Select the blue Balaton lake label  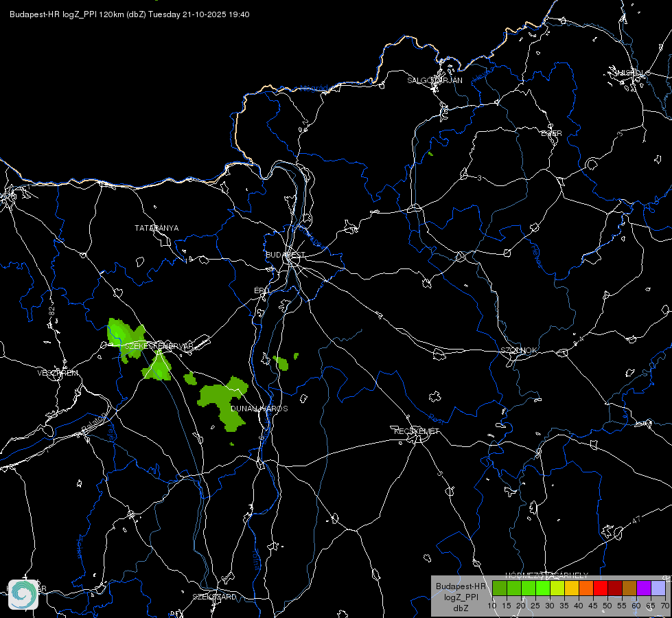tap(93, 421)
